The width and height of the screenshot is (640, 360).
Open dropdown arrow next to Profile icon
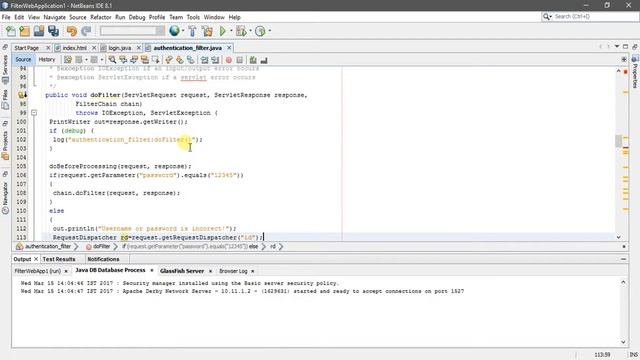pos(269,31)
